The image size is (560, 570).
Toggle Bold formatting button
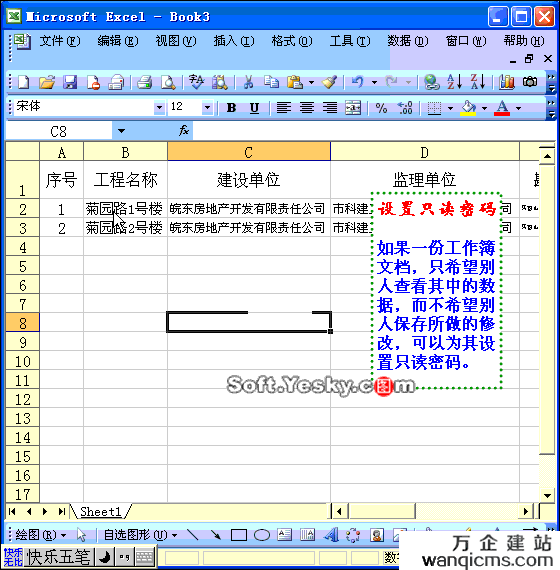231,108
